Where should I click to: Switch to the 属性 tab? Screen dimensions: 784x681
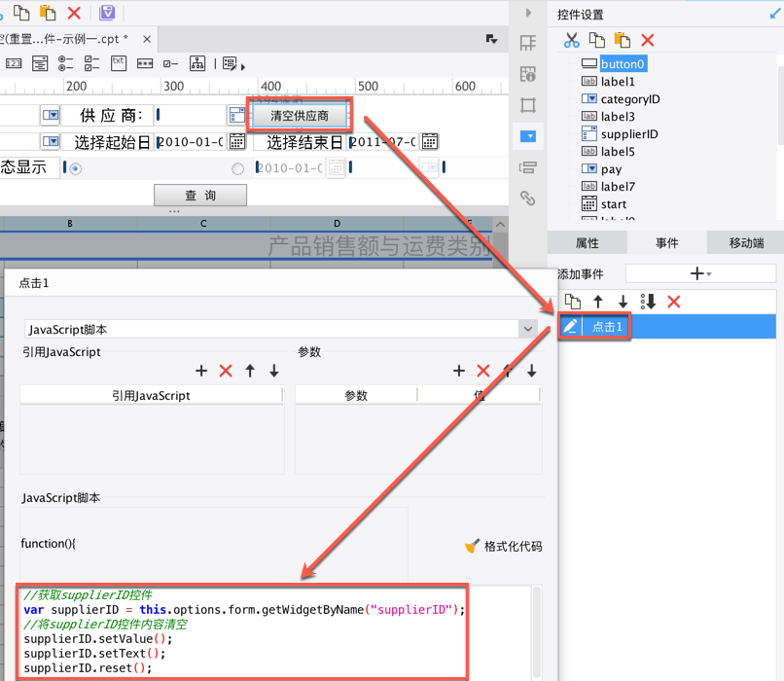(x=587, y=243)
